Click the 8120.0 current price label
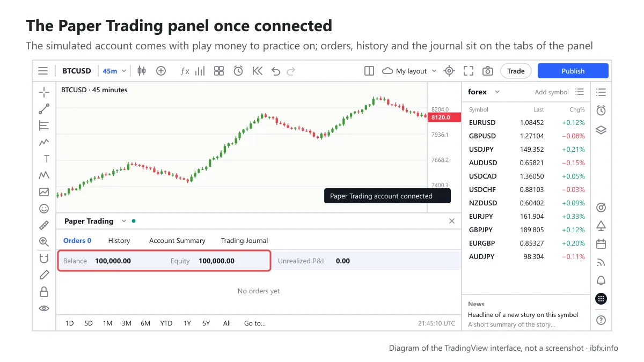 [444, 117]
